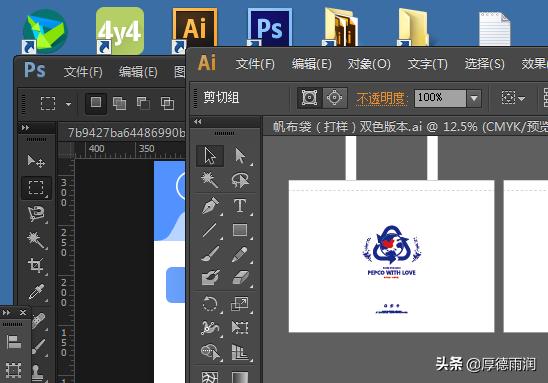Toggle Edit Clipping Path button in Illustrator
Viewport: 548px width, 383px height.
(309, 98)
